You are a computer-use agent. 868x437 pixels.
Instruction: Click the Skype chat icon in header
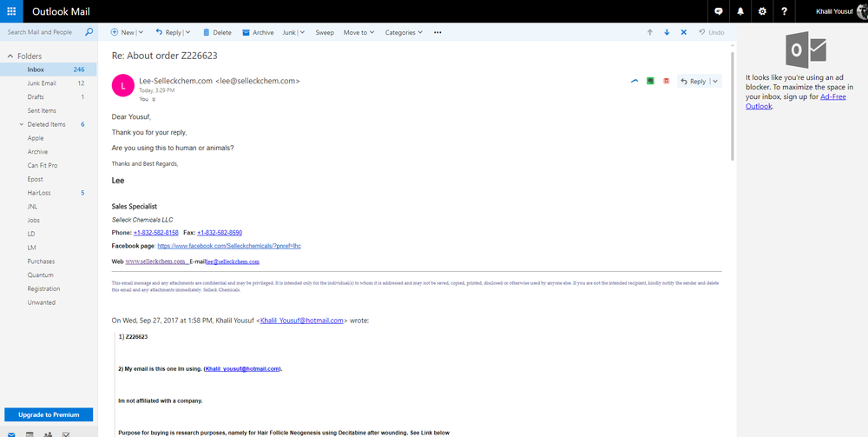pyautogui.click(x=718, y=11)
